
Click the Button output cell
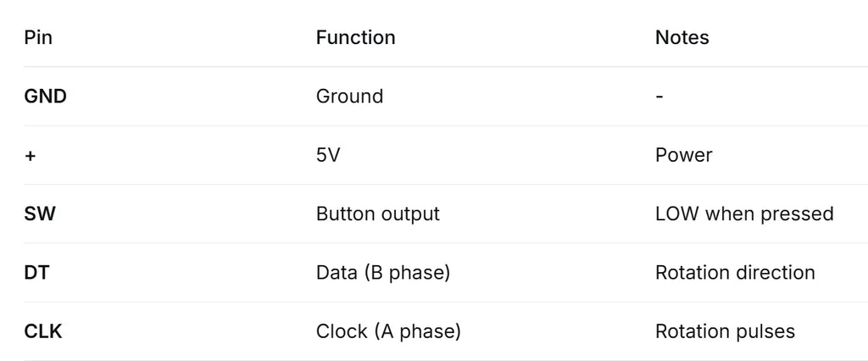pos(377,214)
